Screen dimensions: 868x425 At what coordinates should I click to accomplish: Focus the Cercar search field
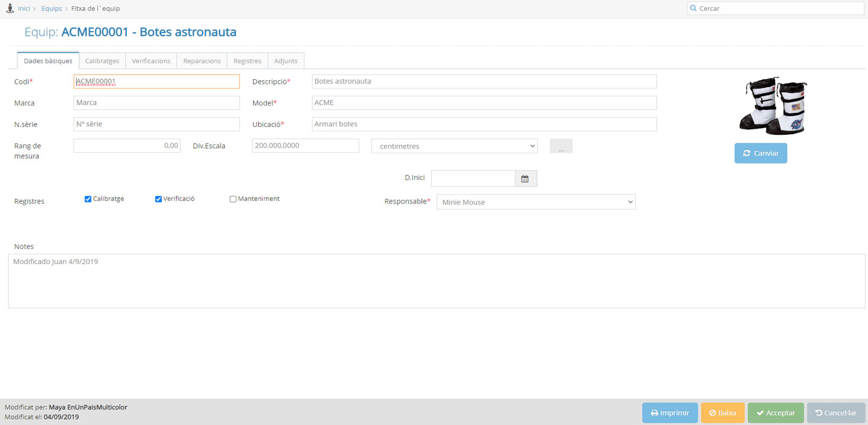click(x=775, y=8)
